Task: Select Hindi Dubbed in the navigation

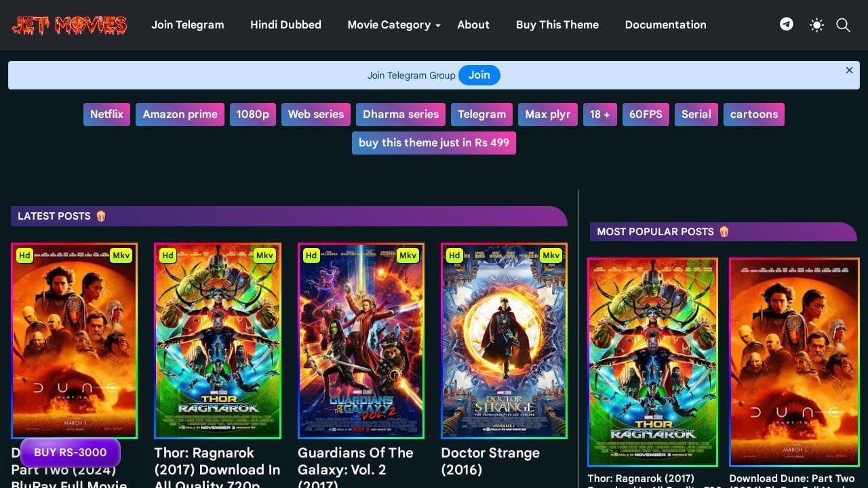Action: (285, 24)
